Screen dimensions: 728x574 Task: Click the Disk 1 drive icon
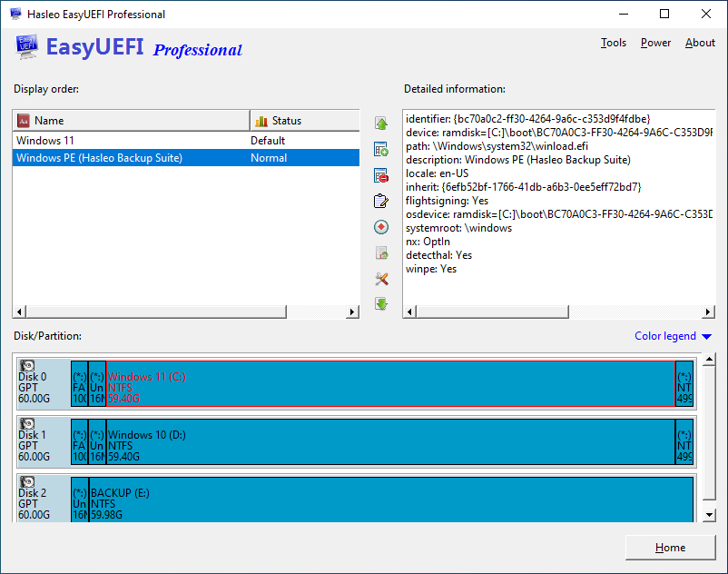27,423
